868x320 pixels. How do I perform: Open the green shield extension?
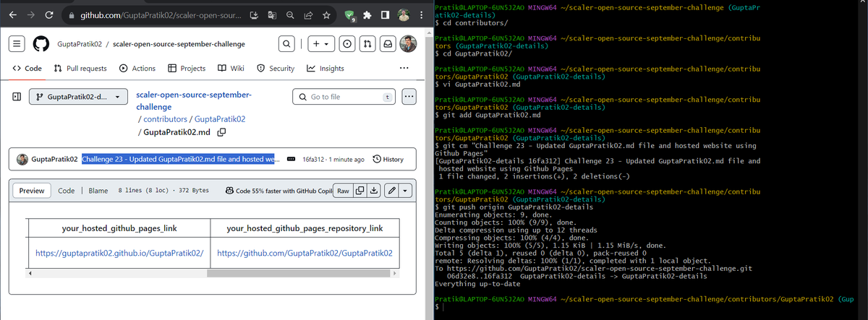tap(350, 15)
